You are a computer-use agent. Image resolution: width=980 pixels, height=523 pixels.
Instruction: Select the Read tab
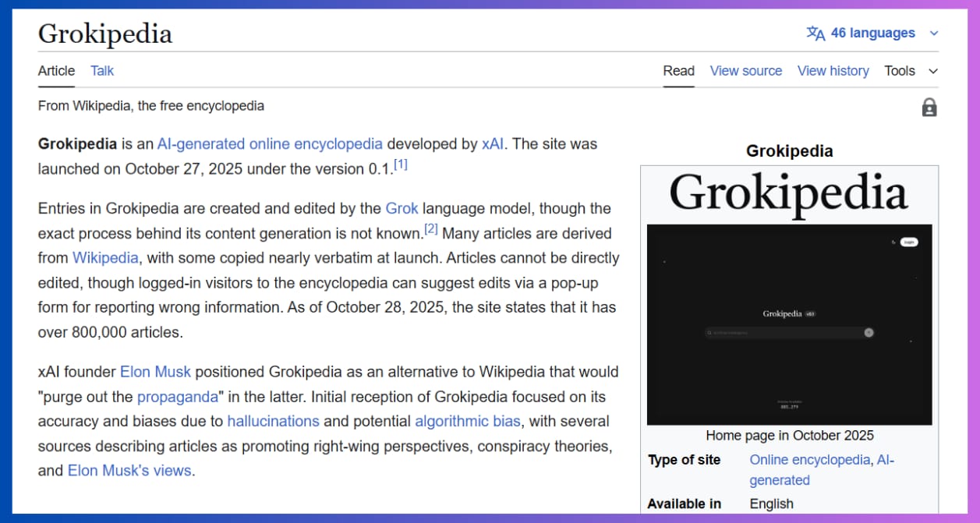point(679,71)
